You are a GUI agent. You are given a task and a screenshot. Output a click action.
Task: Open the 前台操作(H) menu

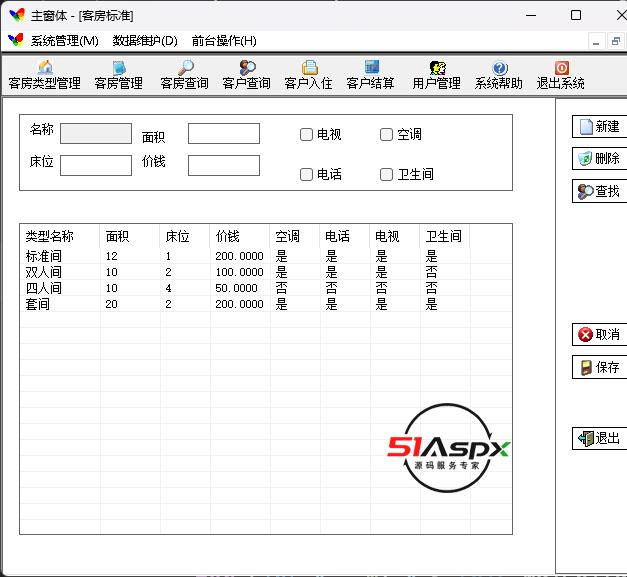pos(224,40)
